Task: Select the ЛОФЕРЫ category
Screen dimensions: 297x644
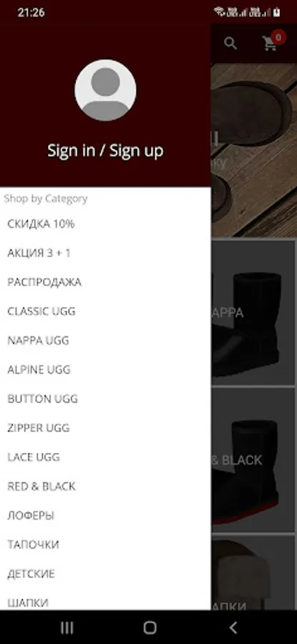Action: point(106,516)
